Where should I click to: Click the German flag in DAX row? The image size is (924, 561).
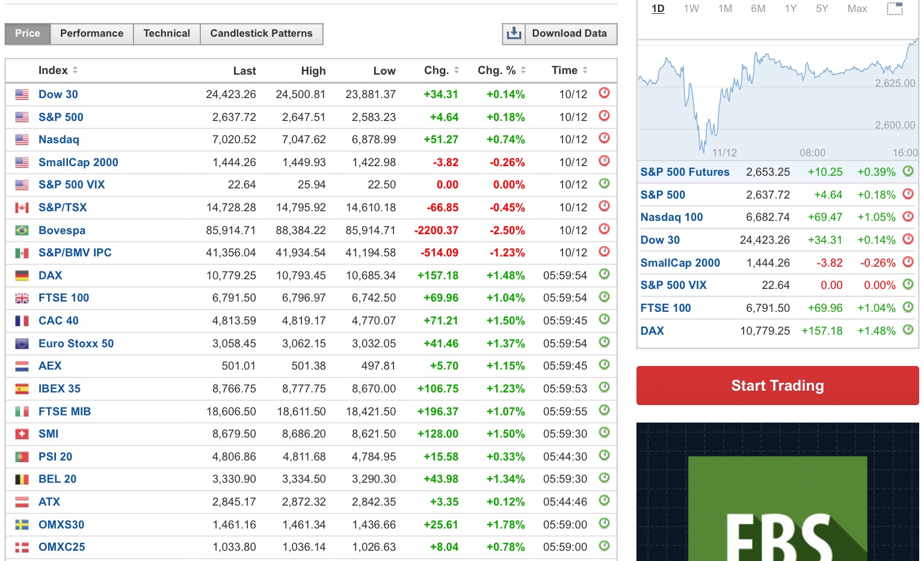pyautogui.click(x=22, y=276)
